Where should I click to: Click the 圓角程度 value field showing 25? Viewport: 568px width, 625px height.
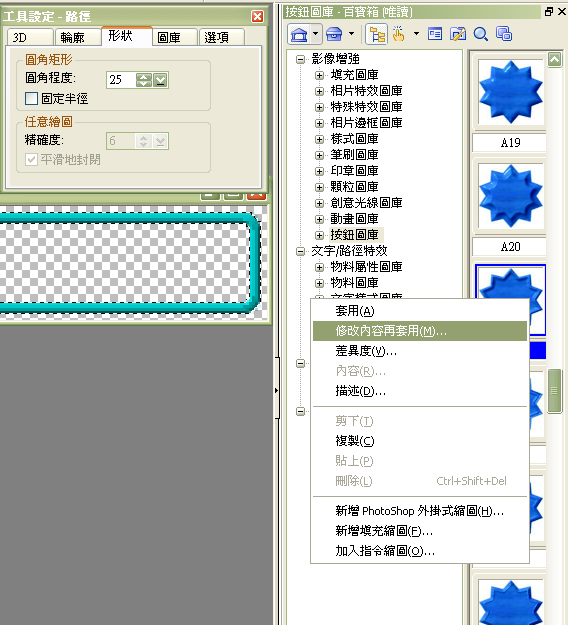(121, 80)
